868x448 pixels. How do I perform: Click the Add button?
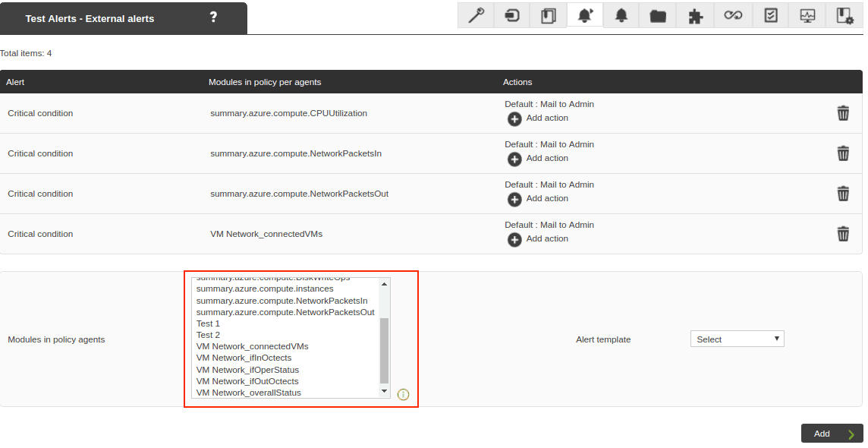(x=832, y=434)
